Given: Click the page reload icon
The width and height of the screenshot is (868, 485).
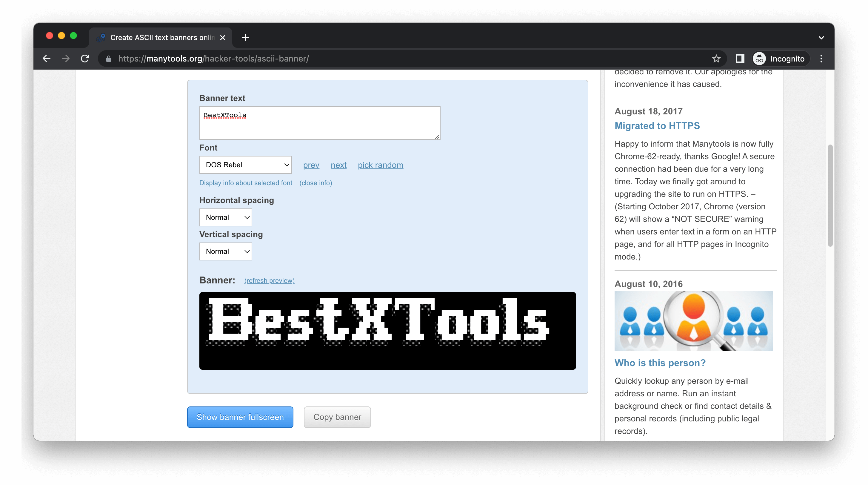Looking at the screenshot, I should pos(86,59).
